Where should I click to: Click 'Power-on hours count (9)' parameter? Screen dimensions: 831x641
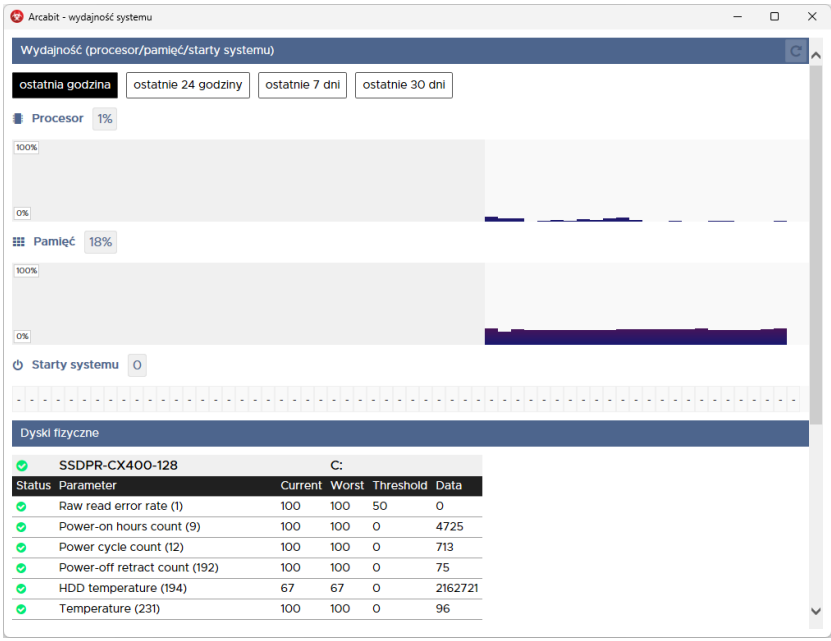(x=129, y=527)
